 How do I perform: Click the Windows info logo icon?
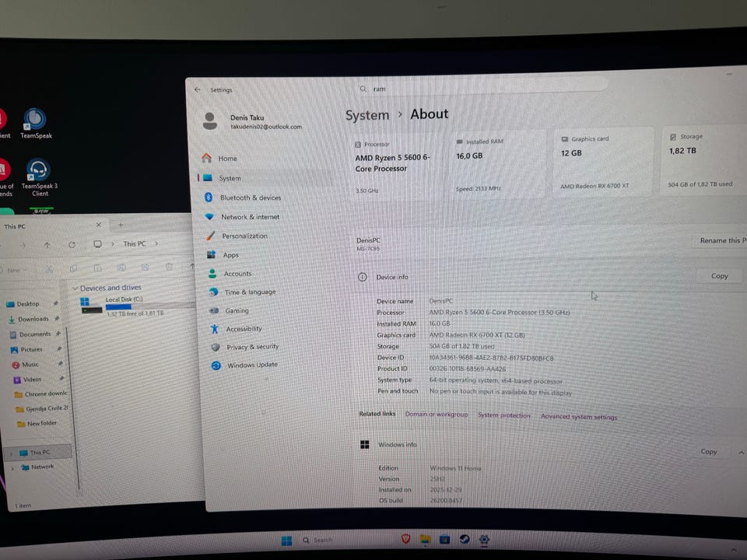tap(364, 444)
